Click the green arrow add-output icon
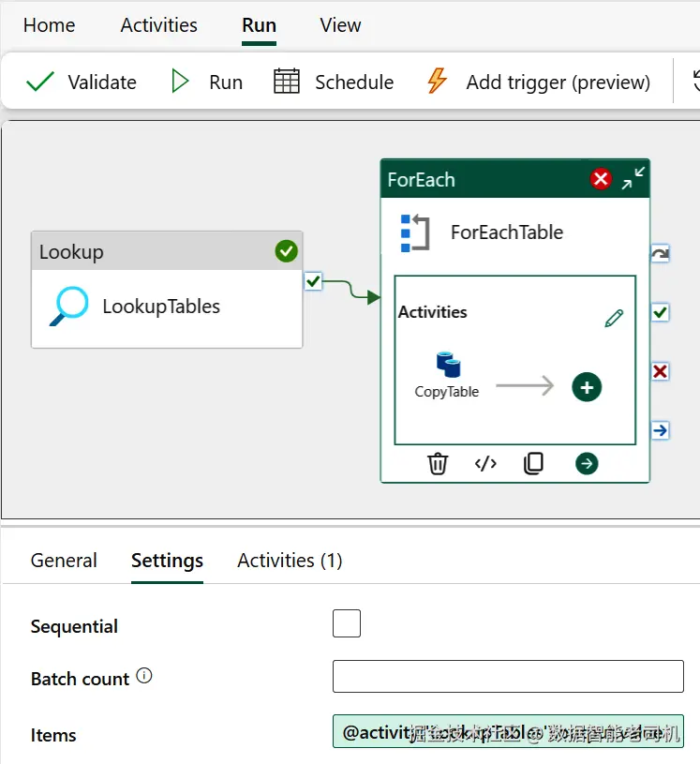700x764 pixels. (x=587, y=463)
